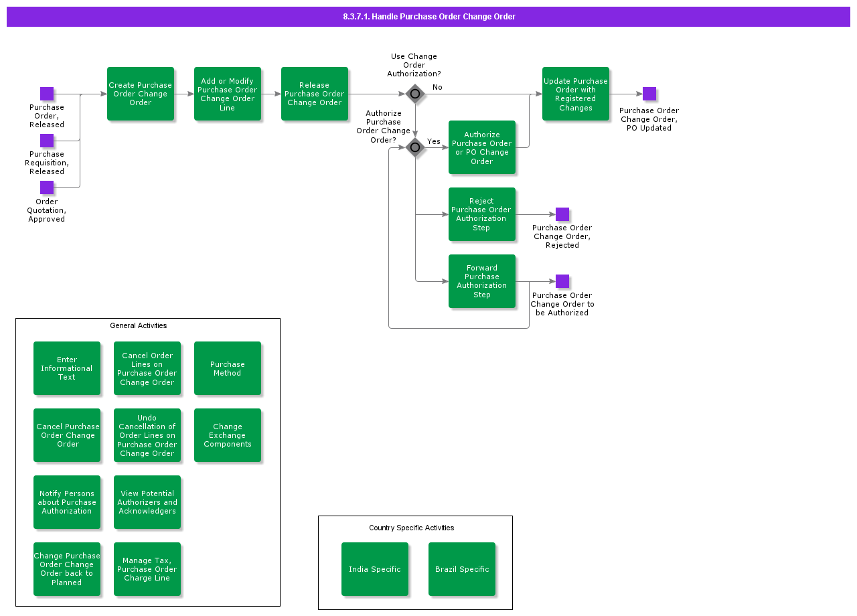This screenshot has height=616, width=857.
Task: Select Change Purchase Order Change Order back to Planned
Action: pyautogui.click(x=67, y=569)
